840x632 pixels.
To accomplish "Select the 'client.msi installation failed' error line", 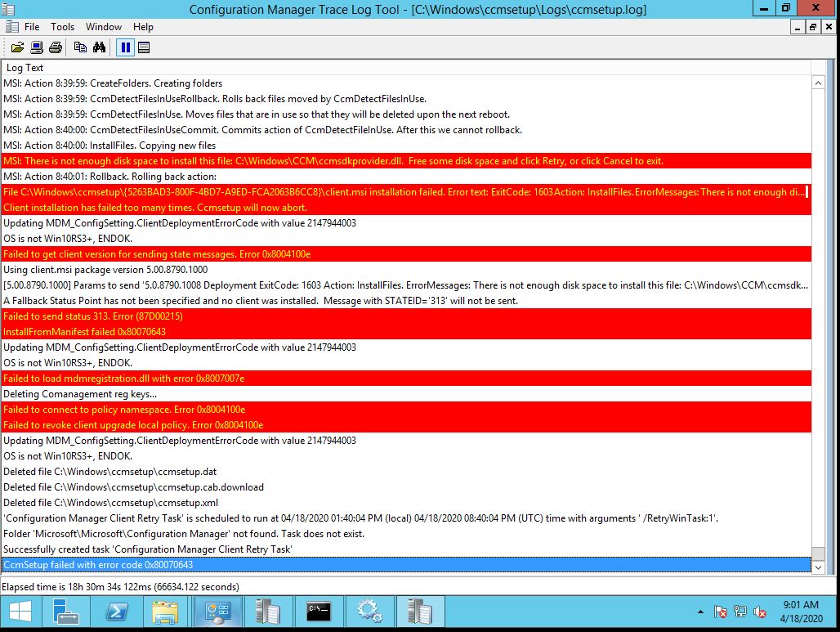I will (x=406, y=192).
